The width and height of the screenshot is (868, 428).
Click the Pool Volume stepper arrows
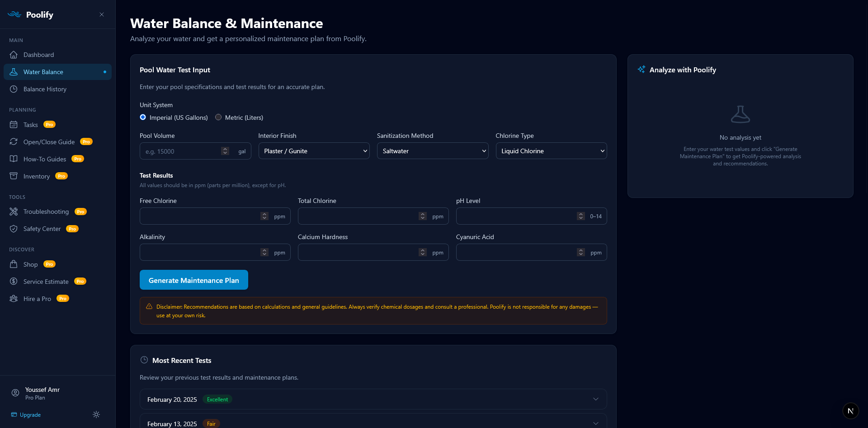[x=225, y=151]
